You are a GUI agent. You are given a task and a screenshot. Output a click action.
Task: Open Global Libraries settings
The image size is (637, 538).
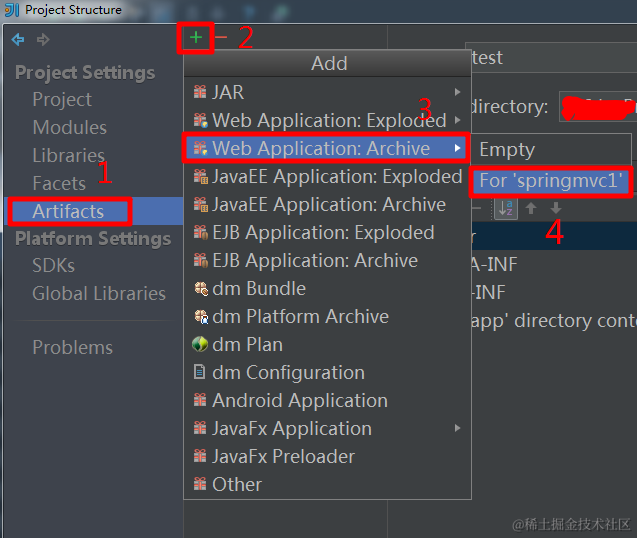[x=99, y=293]
